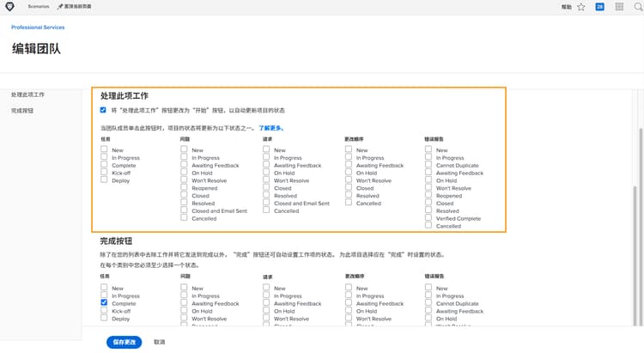Viewport: 644px width, 353px height.
Task: Check In Progress under 更改顺序 in 处理此项工作 section
Action: point(349,156)
